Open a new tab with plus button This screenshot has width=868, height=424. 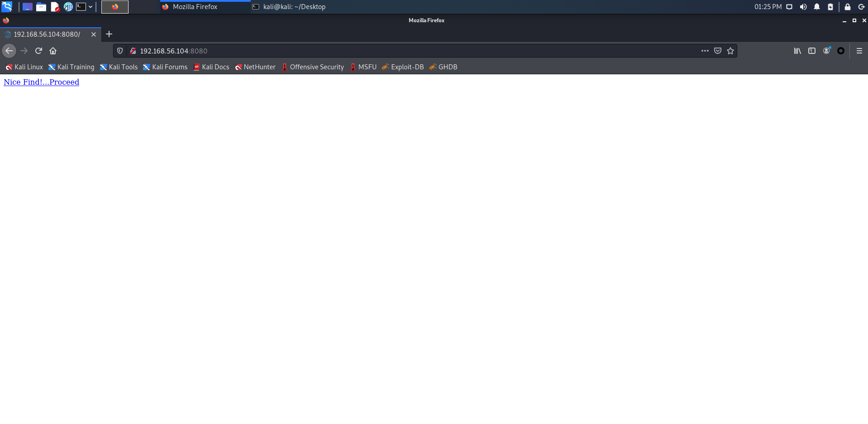pos(109,34)
